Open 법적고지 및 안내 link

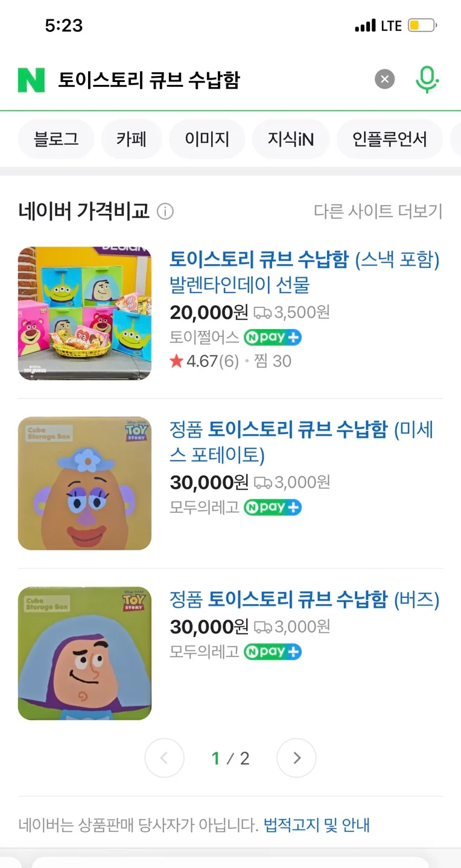(317, 825)
